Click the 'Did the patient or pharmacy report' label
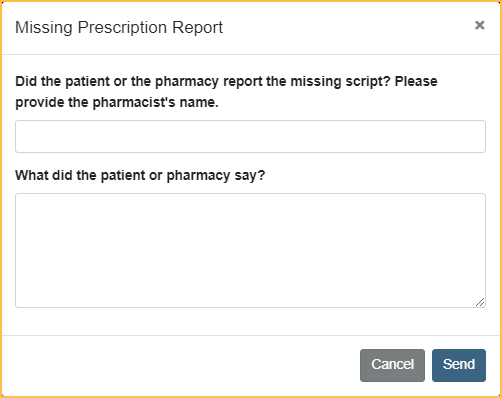The image size is (502, 398). click(226, 92)
